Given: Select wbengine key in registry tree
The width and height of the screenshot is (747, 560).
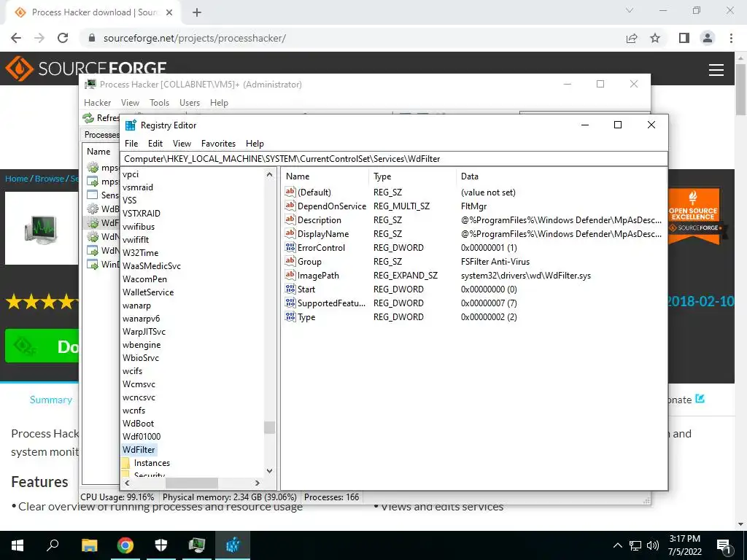Looking at the screenshot, I should pos(142,345).
